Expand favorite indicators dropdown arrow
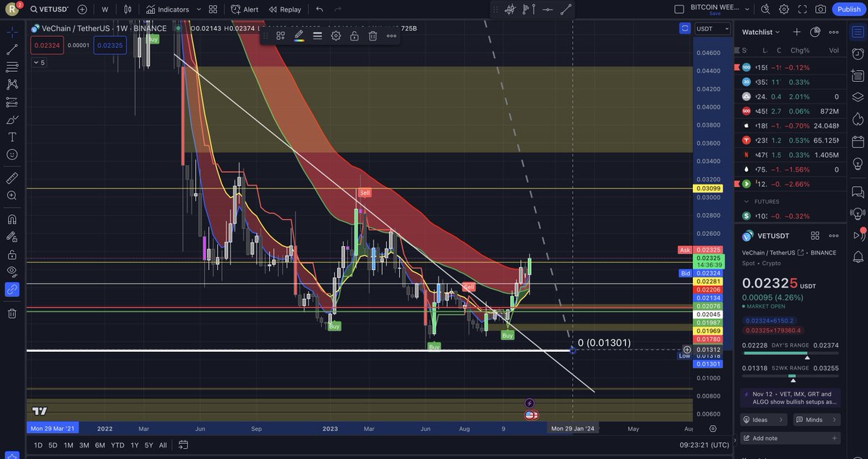Image resolution: width=868 pixels, height=459 pixels. pyautogui.click(x=197, y=9)
